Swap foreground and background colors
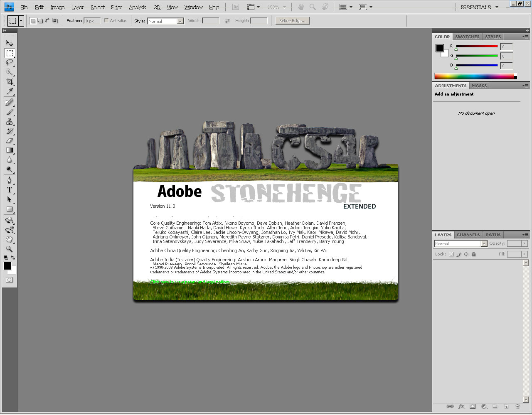Image resolution: width=532 pixels, height=415 pixels. tap(13, 258)
